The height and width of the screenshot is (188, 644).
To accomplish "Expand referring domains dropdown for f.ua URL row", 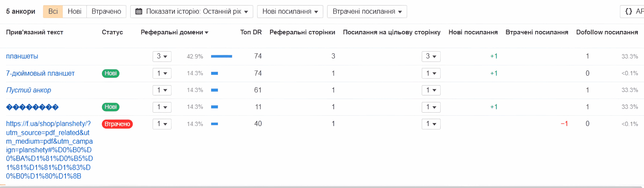I will point(162,124).
